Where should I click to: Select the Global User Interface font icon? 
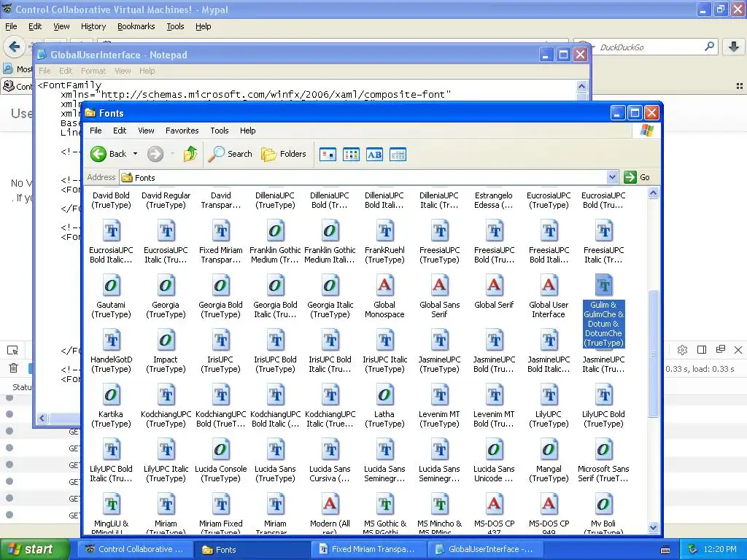pos(549,285)
